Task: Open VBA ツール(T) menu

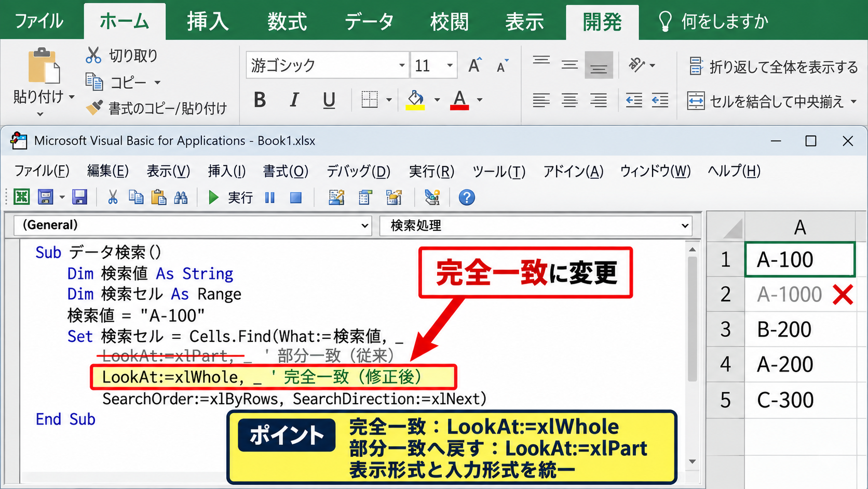Action: pyautogui.click(x=499, y=171)
